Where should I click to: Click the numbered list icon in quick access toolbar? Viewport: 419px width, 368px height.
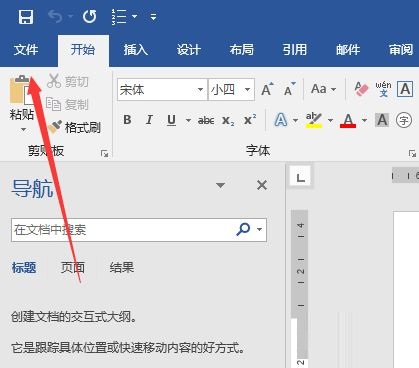(119, 16)
